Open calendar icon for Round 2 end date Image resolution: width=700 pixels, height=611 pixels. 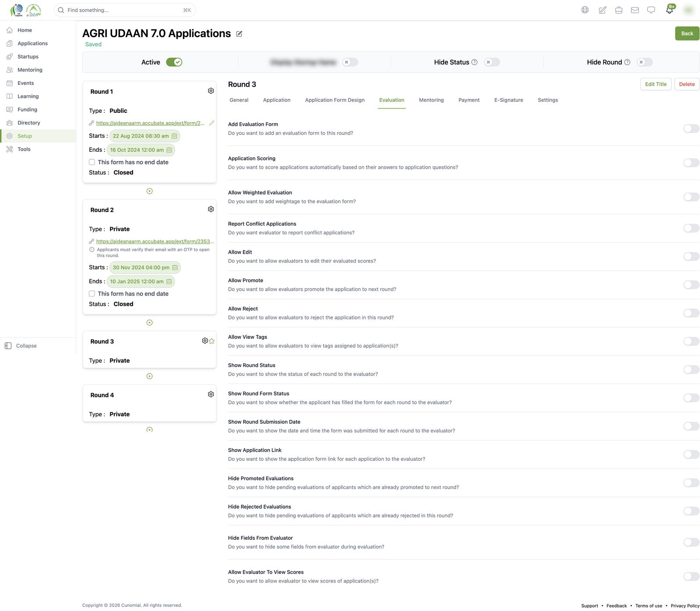point(169,282)
